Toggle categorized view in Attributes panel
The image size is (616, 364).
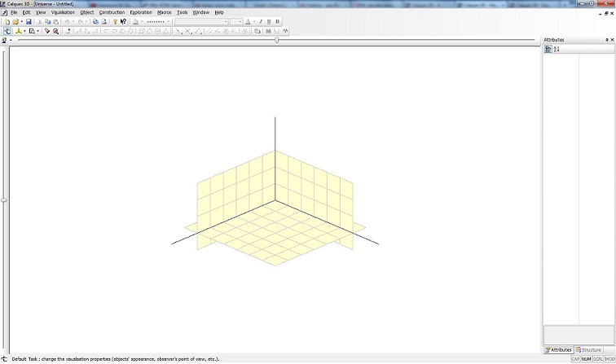(x=548, y=49)
